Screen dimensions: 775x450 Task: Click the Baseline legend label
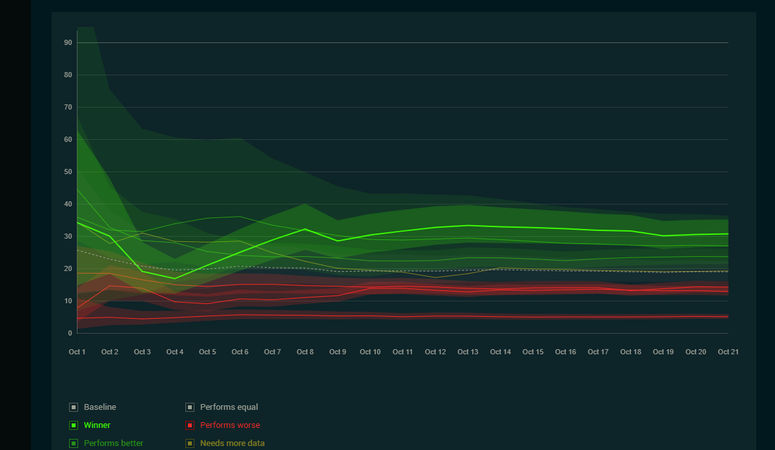[x=100, y=407]
